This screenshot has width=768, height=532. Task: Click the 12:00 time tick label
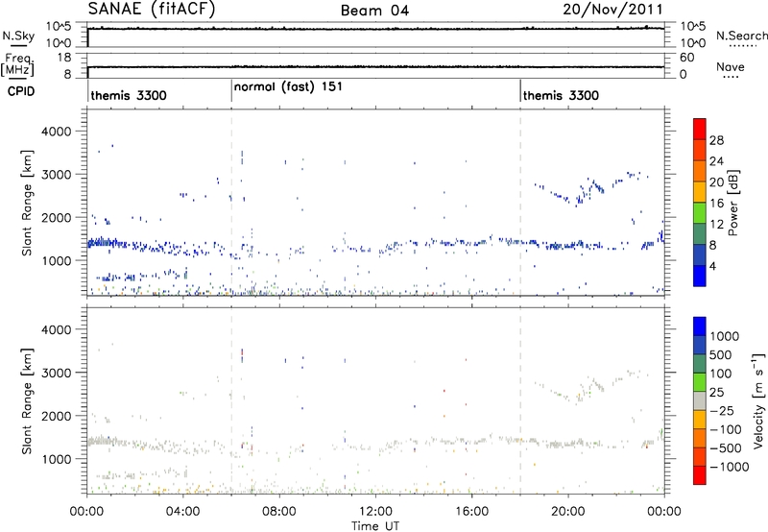point(375,512)
